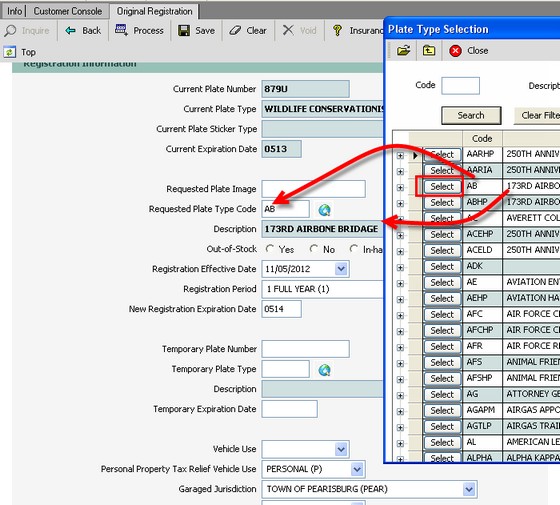Expand the ADK row

[x=400, y=268]
